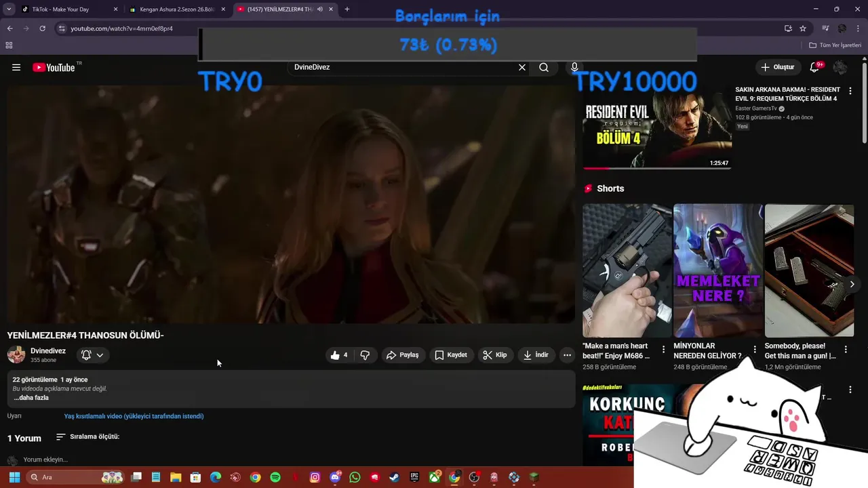Screen dimensions: 868x488
Task: Save the video with Kaydet
Action: (x=451, y=354)
